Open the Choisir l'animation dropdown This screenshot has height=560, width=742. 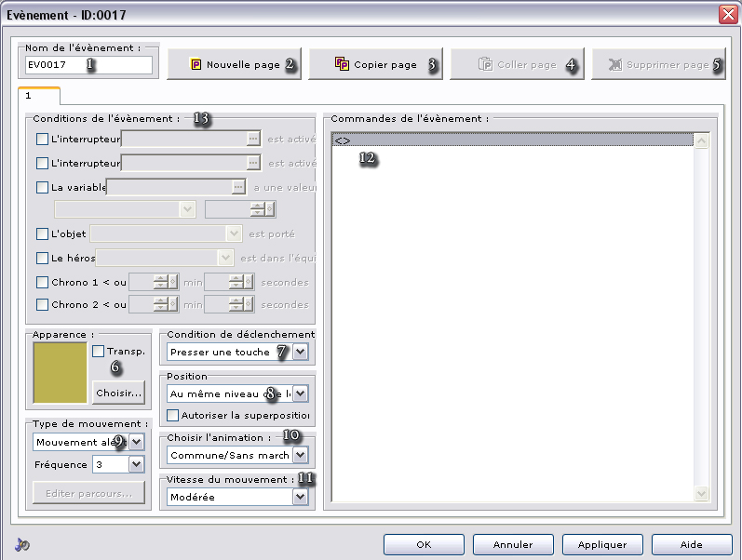point(300,456)
